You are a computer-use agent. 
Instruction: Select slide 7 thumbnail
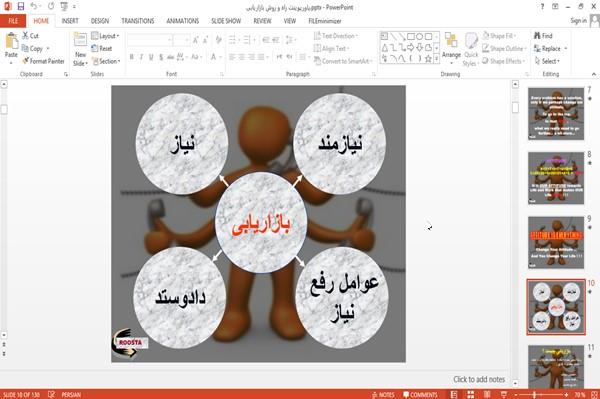556,114
